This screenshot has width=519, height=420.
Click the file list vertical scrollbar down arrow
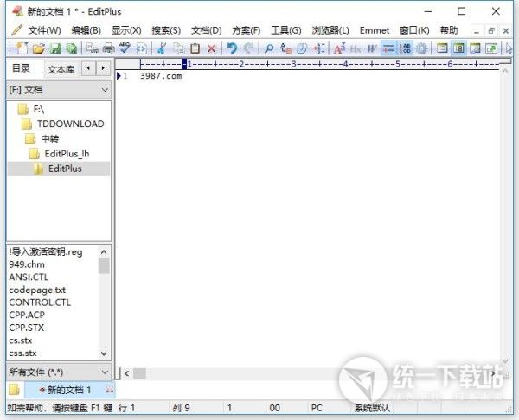pos(105,353)
